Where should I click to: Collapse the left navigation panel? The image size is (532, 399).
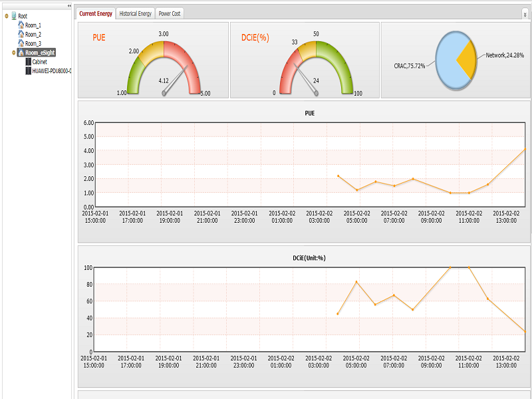coord(69,6)
